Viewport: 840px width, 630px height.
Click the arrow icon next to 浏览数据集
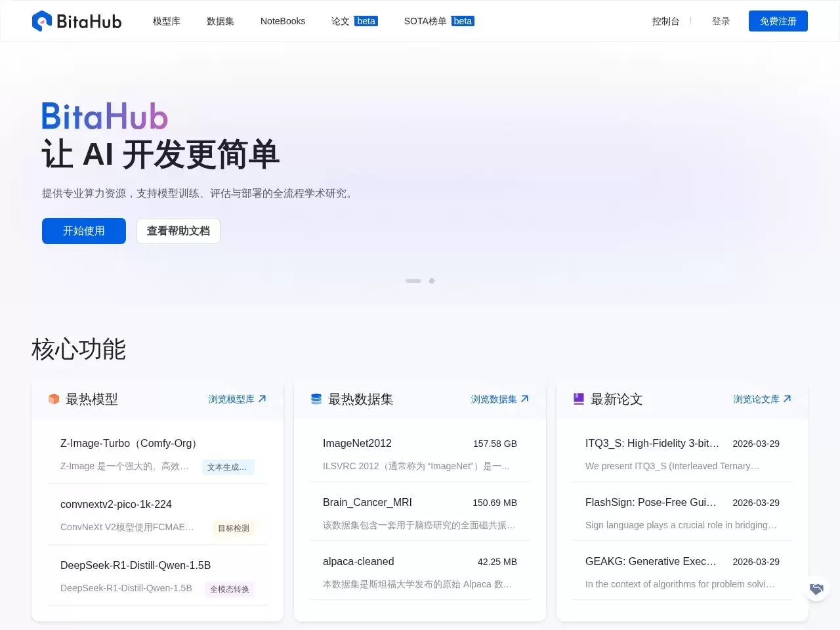click(x=525, y=399)
